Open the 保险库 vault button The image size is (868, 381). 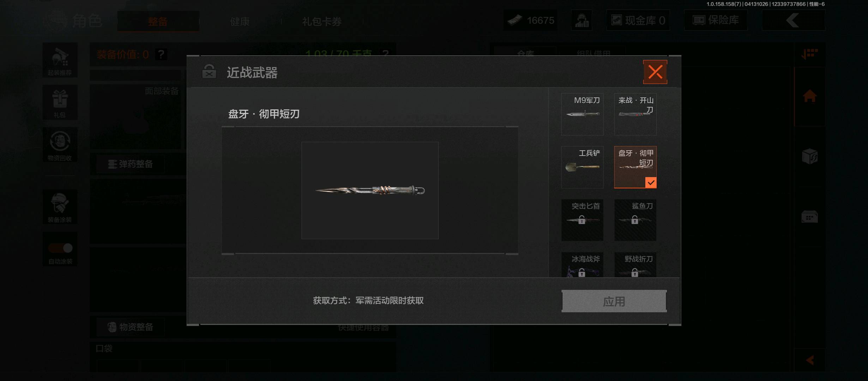[716, 20]
